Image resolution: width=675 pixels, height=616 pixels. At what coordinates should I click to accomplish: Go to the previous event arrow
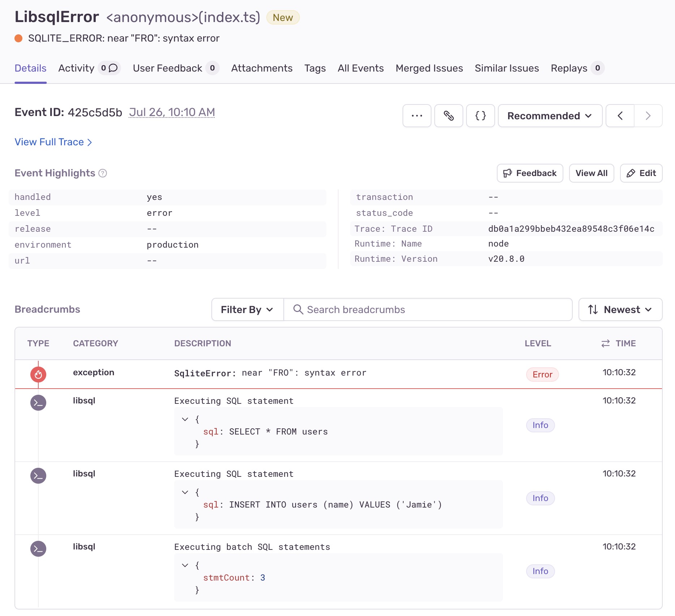pos(620,116)
